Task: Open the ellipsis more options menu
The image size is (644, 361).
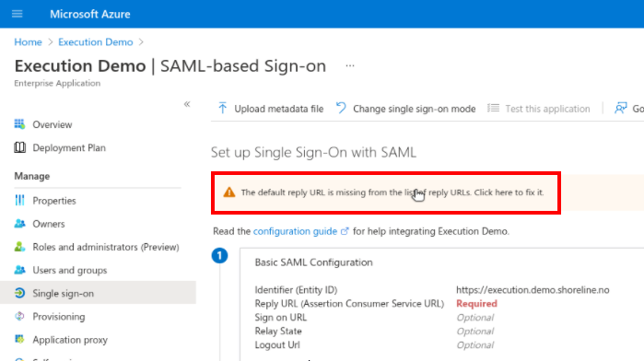Action: click(350, 65)
